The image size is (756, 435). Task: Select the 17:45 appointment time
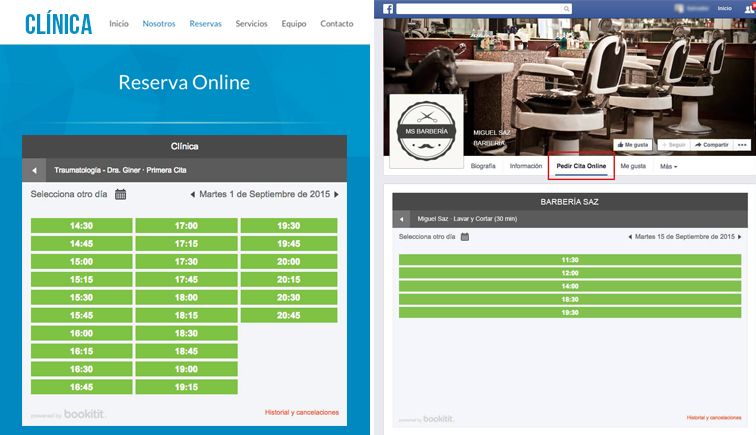187,279
